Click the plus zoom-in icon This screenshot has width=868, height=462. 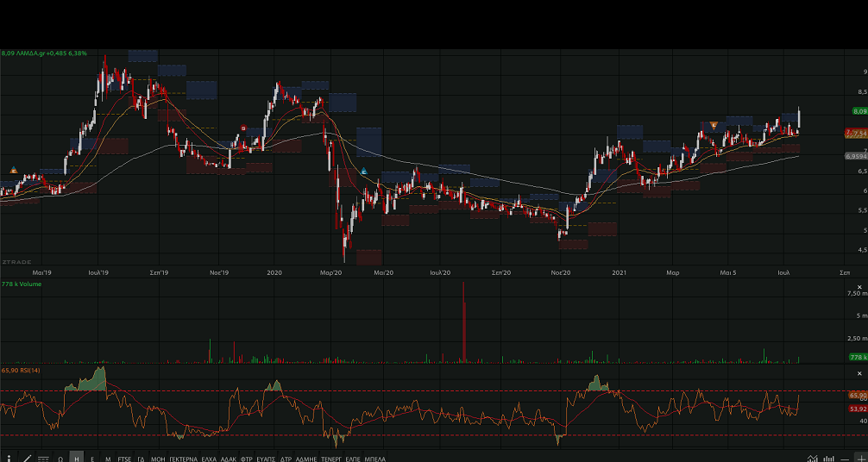coord(860,459)
